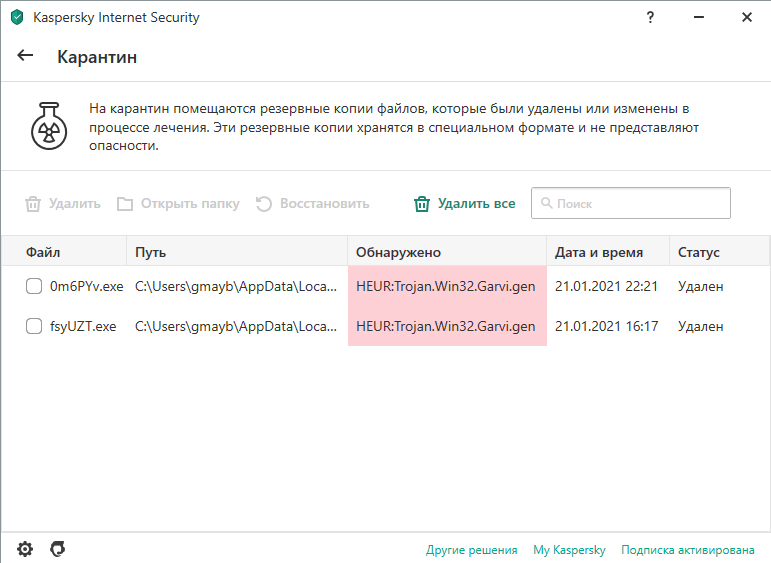Viewport: 771px width, 563px height.
Task: Click the path cell of fsyUZT.exe
Action: [236, 326]
